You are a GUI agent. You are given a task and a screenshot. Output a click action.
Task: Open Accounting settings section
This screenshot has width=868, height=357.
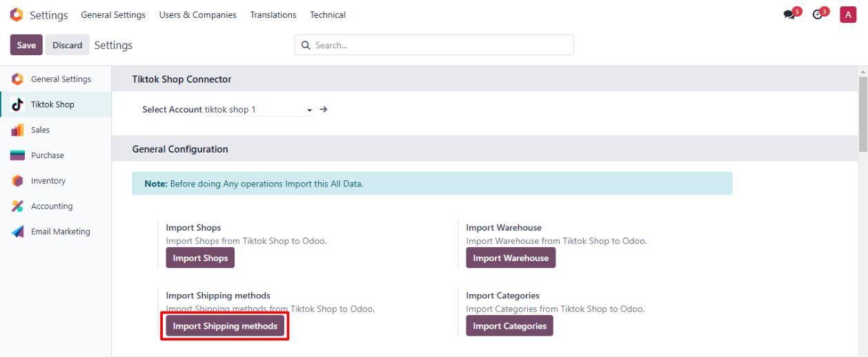point(51,206)
